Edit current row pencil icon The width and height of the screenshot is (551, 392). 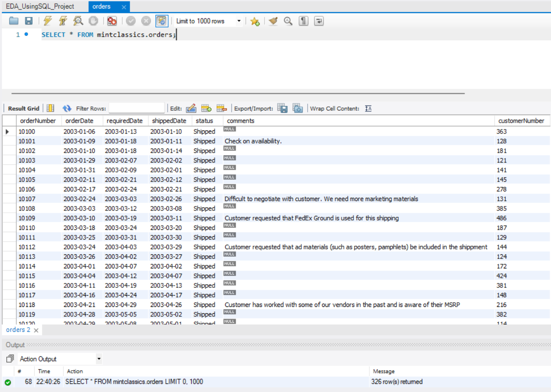point(191,108)
